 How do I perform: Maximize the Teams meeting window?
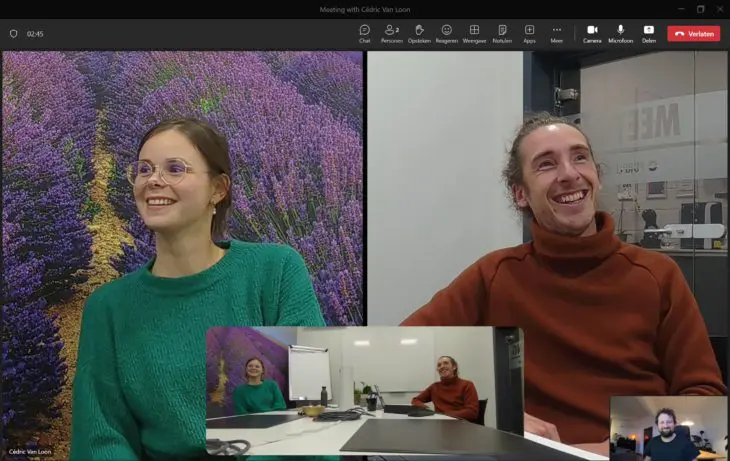(x=700, y=9)
